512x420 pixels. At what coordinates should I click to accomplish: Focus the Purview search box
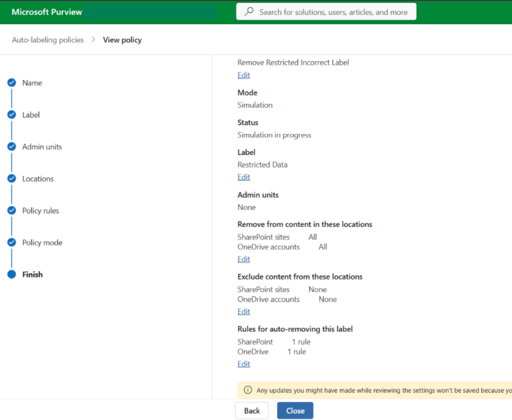[334, 12]
